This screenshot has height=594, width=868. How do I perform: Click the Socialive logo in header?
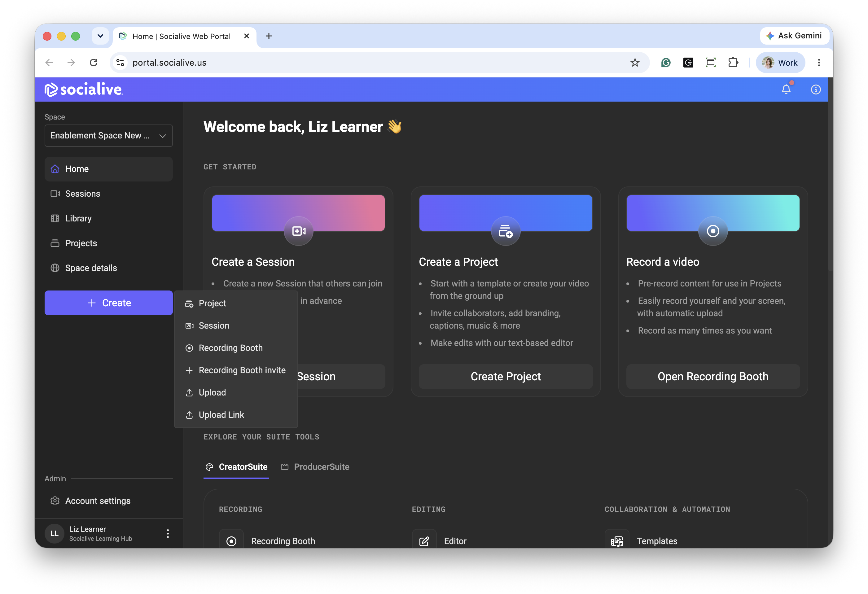[83, 90]
